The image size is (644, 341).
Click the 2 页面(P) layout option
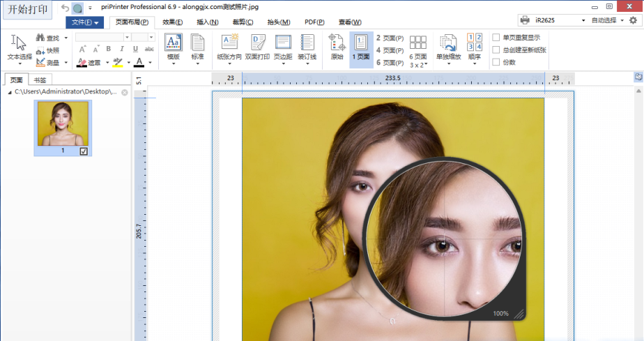tap(390, 38)
